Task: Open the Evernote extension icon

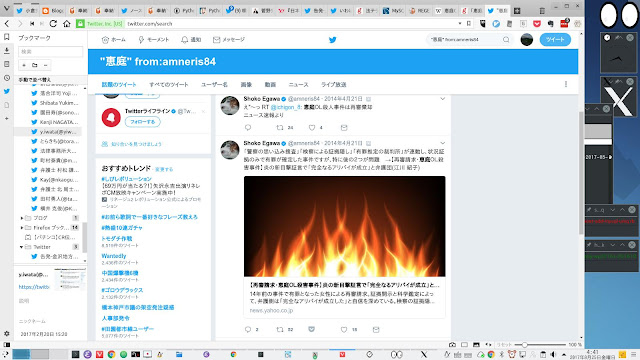Action: (550, 24)
